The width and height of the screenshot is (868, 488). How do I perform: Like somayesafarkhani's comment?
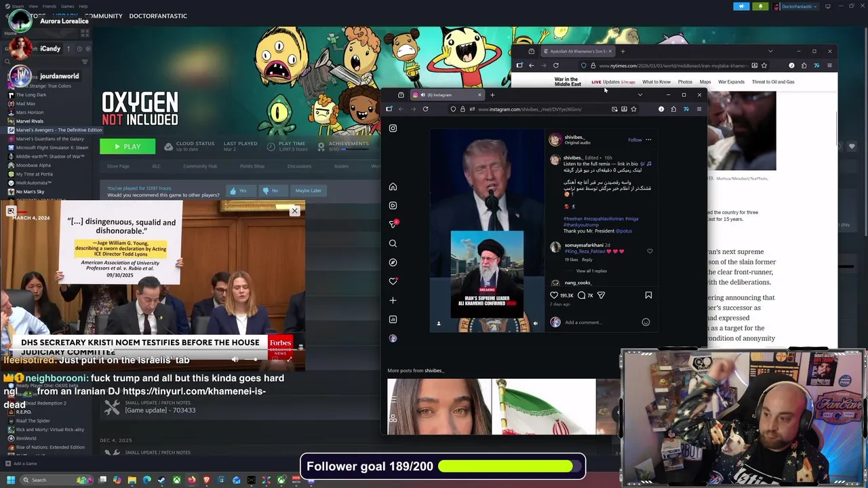point(650,251)
